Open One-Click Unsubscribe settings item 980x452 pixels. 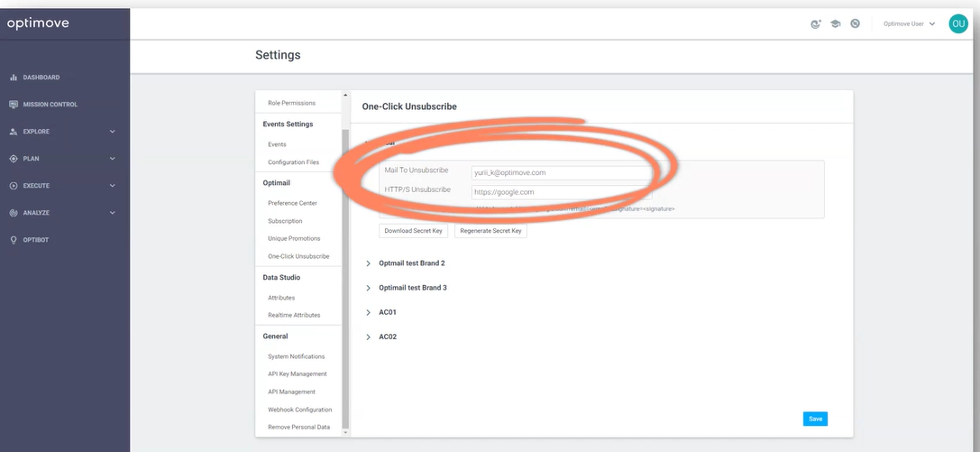pyautogui.click(x=298, y=256)
